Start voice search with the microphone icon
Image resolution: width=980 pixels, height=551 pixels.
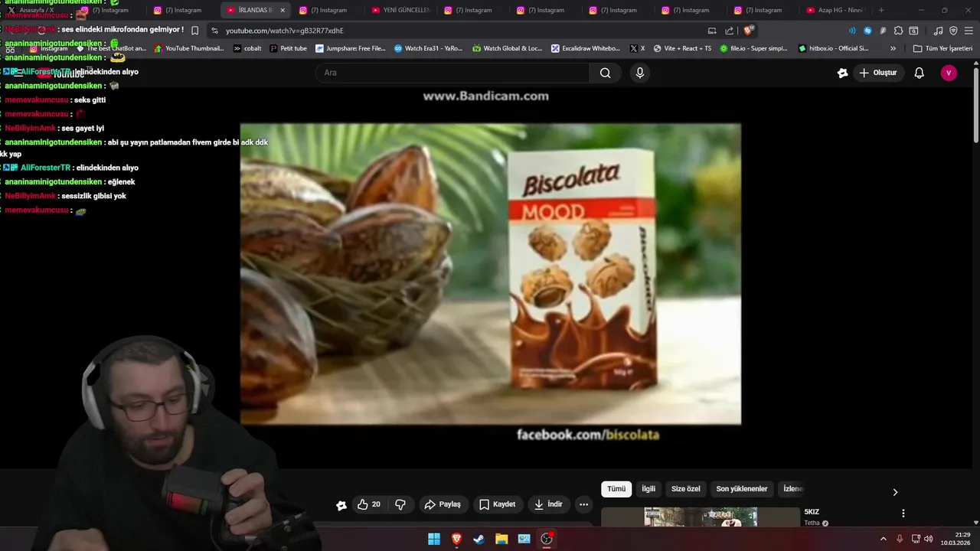pos(640,73)
